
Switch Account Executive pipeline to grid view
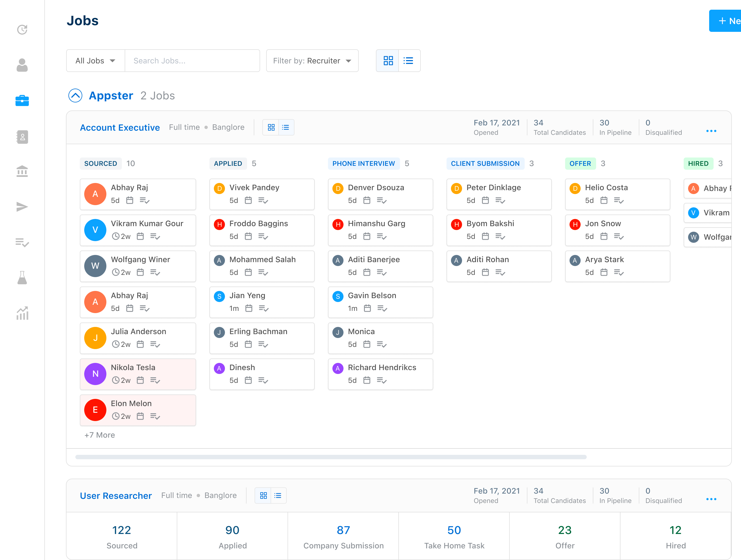tap(271, 127)
